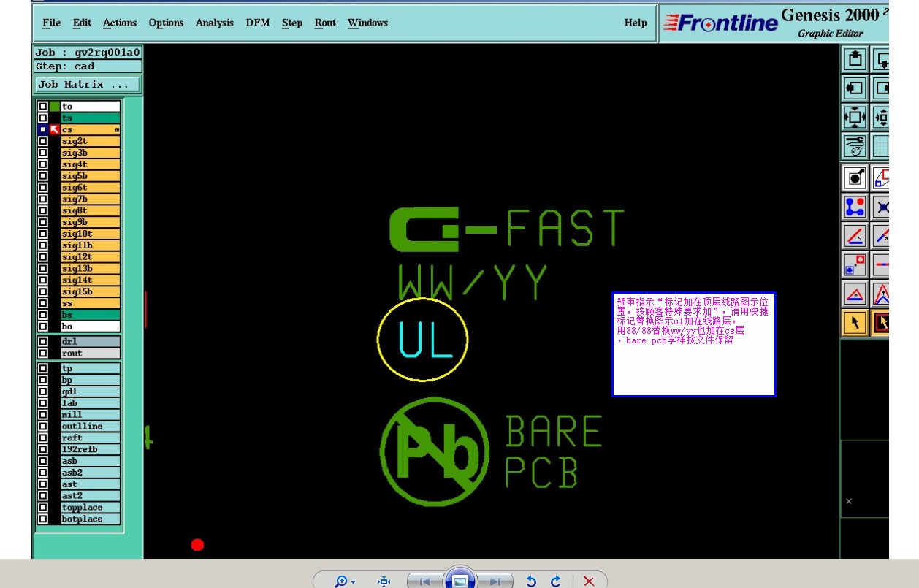Select the sig15b layer name
The height and width of the screenshot is (588, 919).
click(90, 291)
